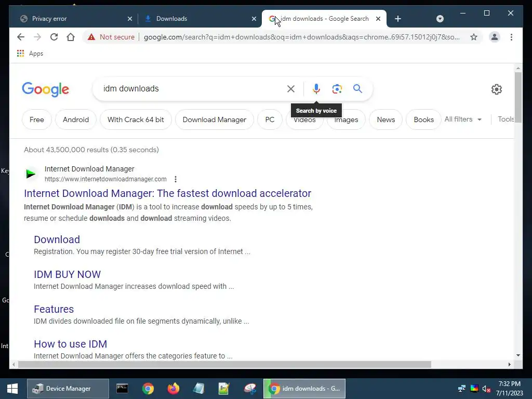Open Google search settings gear
This screenshot has height=399, width=532.
point(496,89)
